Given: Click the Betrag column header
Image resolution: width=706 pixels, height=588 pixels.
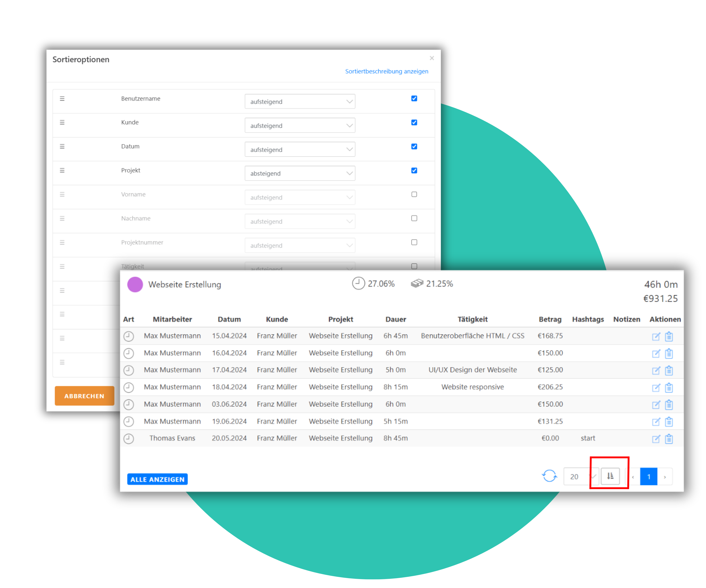Looking at the screenshot, I should pos(550,319).
